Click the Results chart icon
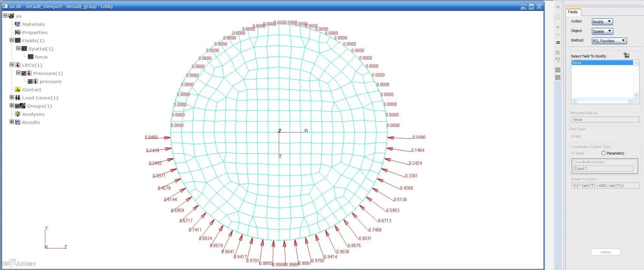The height and width of the screenshot is (270, 644). [17, 122]
